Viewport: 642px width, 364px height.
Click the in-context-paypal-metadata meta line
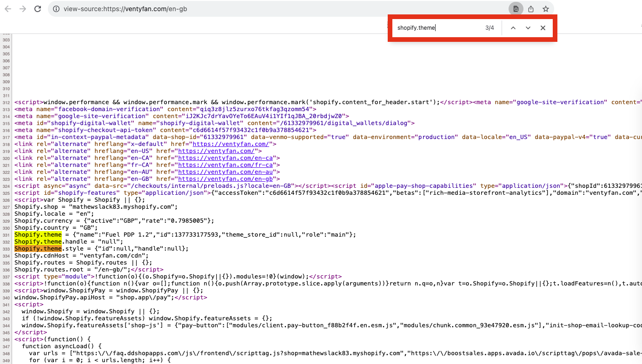(328, 137)
